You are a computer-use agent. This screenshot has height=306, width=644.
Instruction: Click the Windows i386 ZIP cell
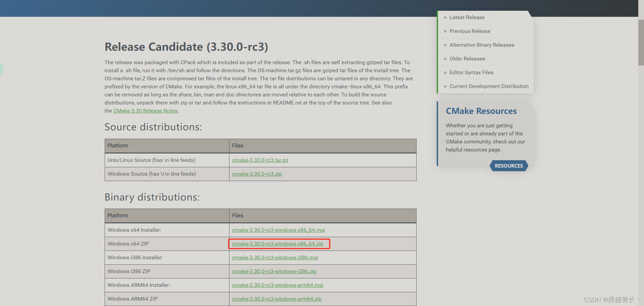[167, 271]
